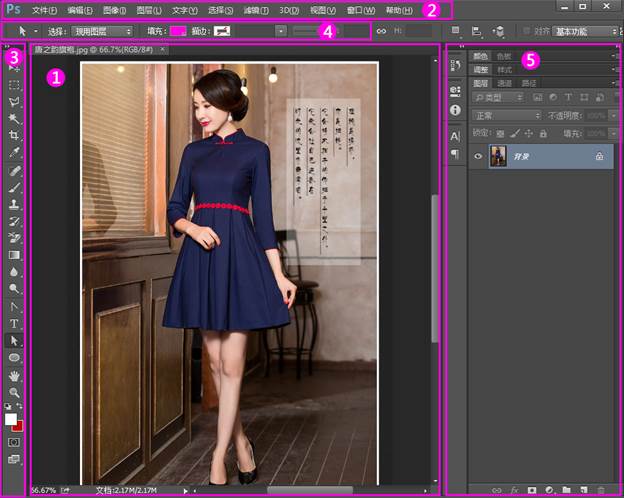Click the stroke swatch in options bar
Screen dimensions: 624x498
(x=222, y=31)
